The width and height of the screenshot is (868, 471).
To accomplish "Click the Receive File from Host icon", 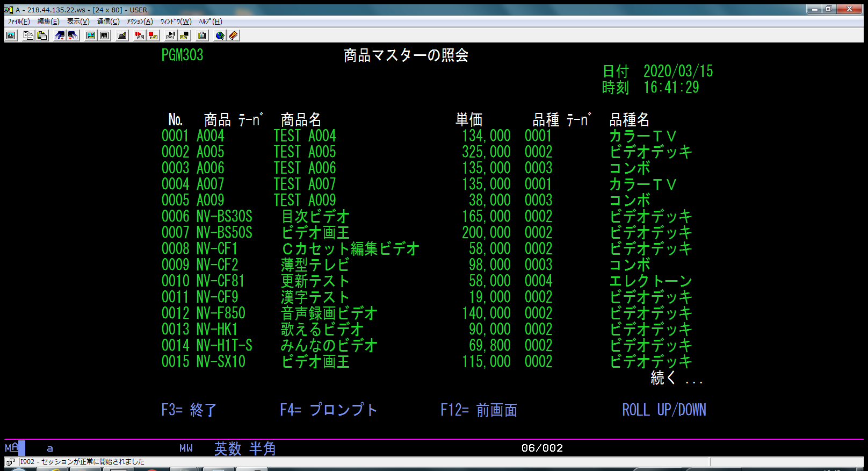I will 73,35.
